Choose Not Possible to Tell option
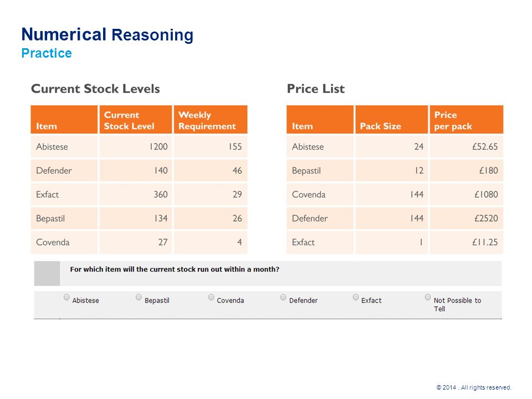The height and width of the screenshot is (399, 532). coord(427,297)
